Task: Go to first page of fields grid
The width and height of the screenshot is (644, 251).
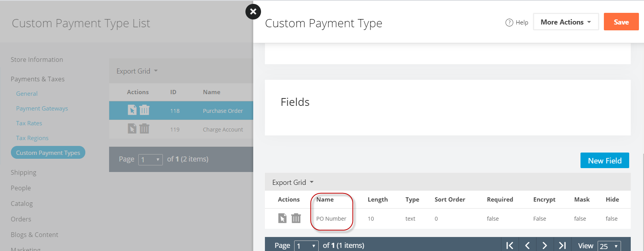Action: pos(510,246)
